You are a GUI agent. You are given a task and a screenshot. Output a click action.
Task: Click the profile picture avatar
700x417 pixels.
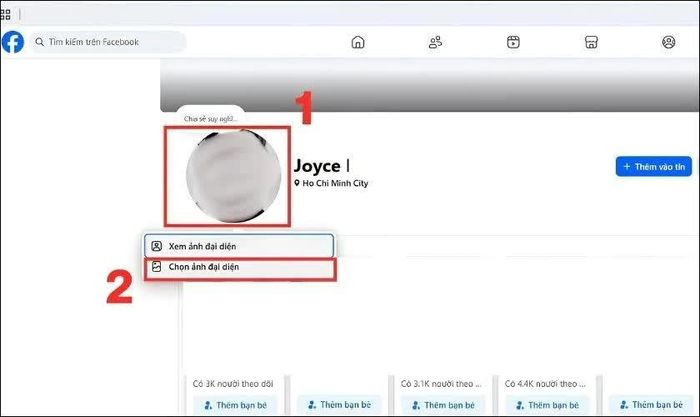233,176
